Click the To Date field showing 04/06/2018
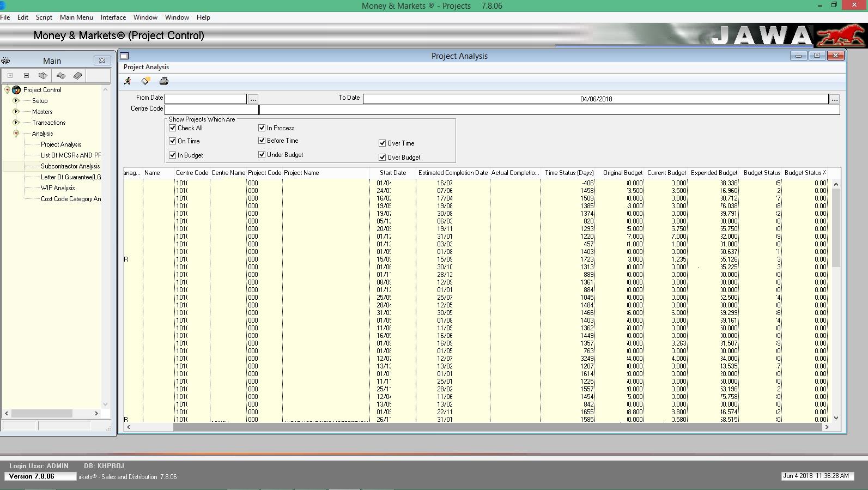 tap(596, 99)
